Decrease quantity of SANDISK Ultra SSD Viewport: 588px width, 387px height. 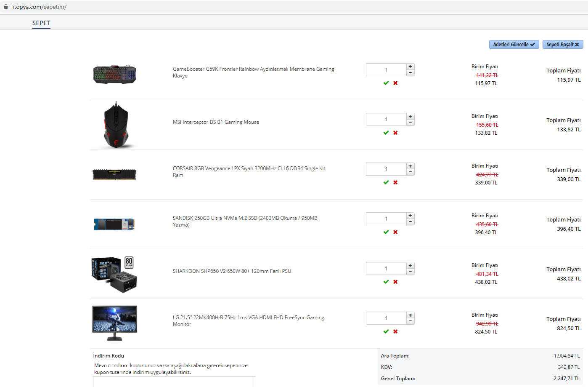tap(411, 222)
